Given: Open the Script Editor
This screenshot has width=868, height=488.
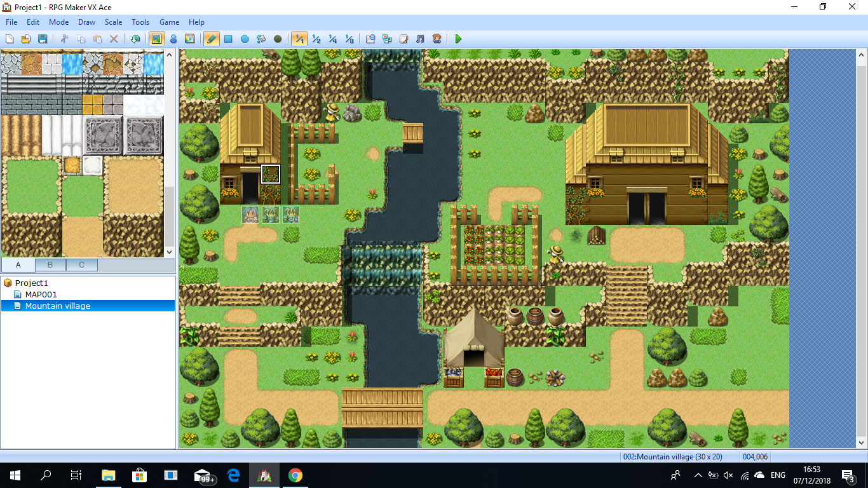Looking at the screenshot, I should coord(403,39).
